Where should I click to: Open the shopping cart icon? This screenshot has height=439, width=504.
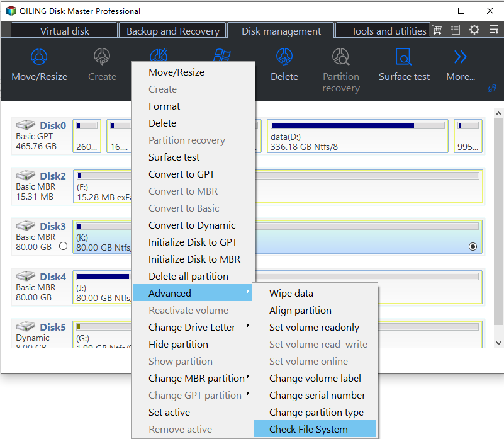coord(437,30)
